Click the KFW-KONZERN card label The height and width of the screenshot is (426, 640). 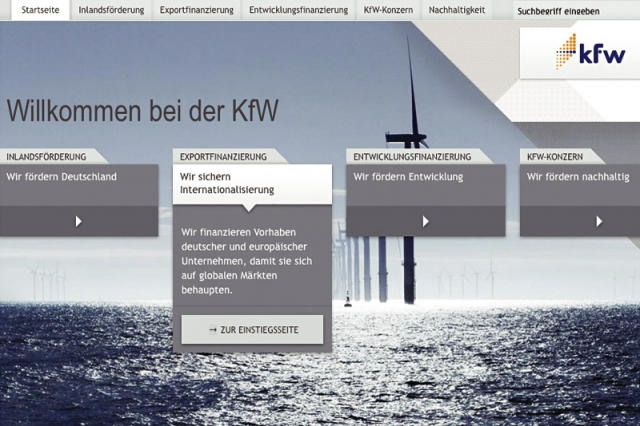[x=555, y=157]
